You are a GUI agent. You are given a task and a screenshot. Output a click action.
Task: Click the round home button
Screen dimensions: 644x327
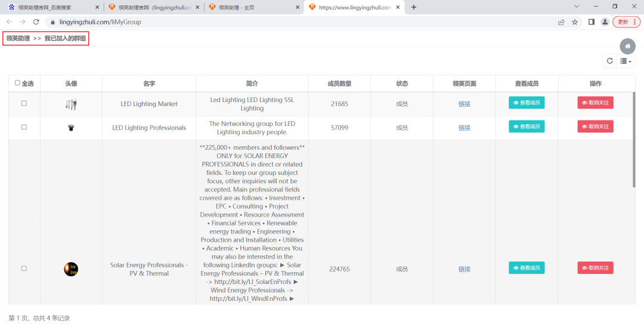pos(627,47)
